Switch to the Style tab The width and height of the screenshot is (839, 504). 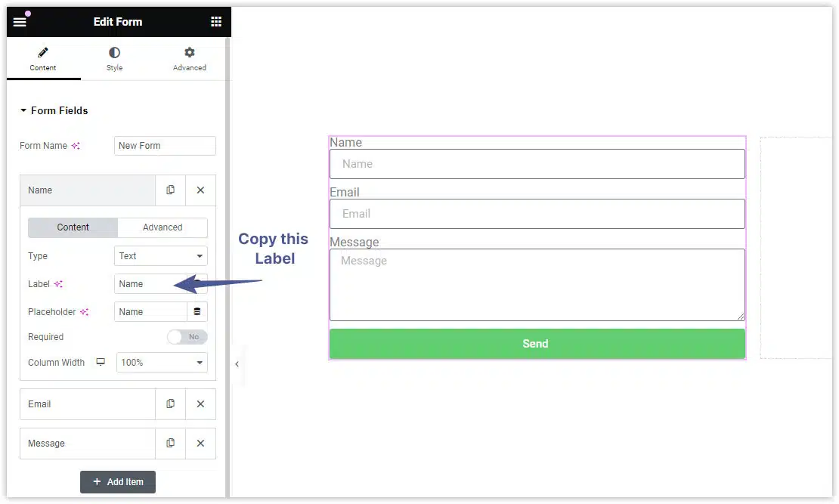point(114,59)
